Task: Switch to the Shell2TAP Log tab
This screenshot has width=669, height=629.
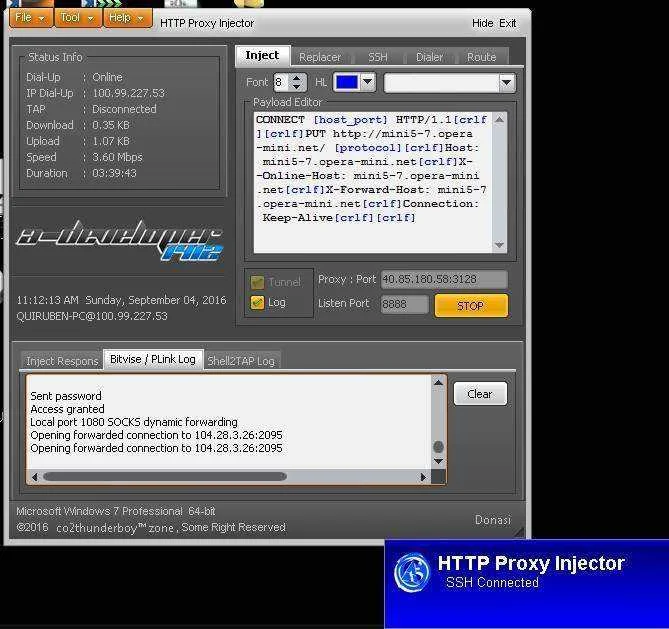Action: (241, 361)
